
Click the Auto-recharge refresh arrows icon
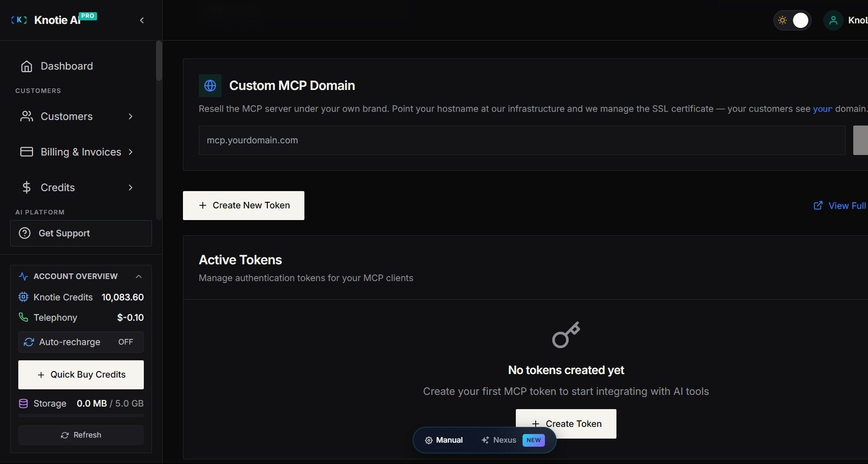click(29, 342)
